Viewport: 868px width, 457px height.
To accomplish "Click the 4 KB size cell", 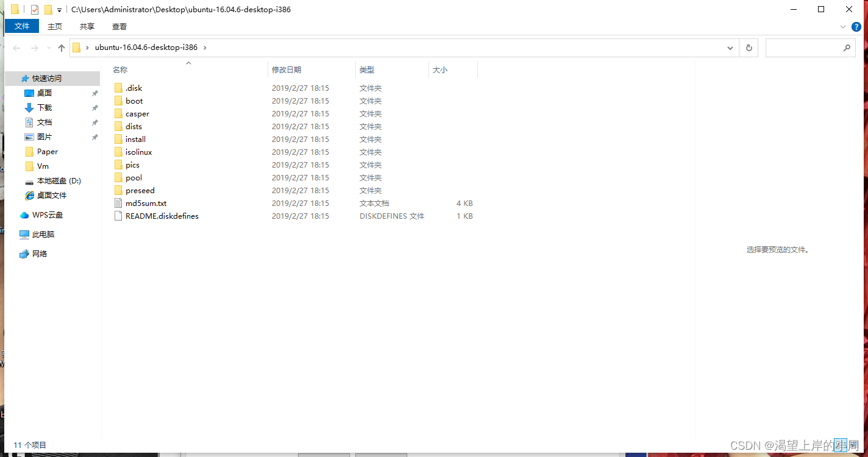I will click(x=464, y=203).
